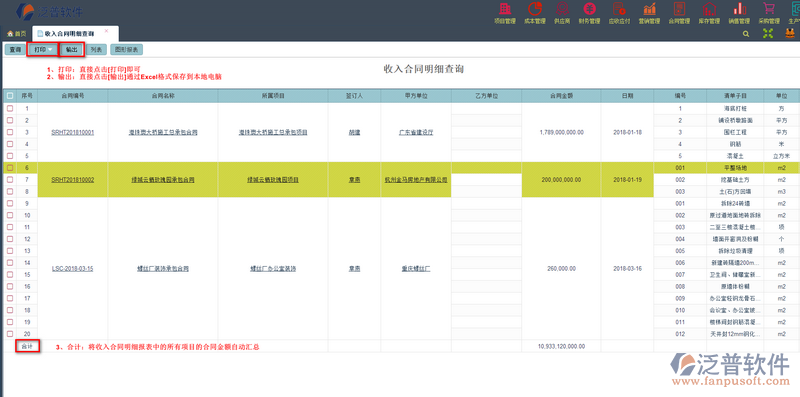Click the 列表 view button
The image size is (800, 397).
(96, 49)
